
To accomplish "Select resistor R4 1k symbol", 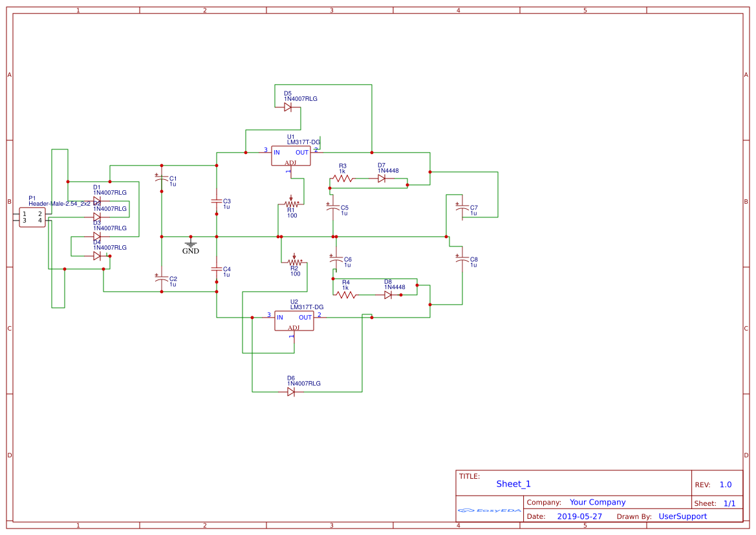I will click(x=346, y=294).
